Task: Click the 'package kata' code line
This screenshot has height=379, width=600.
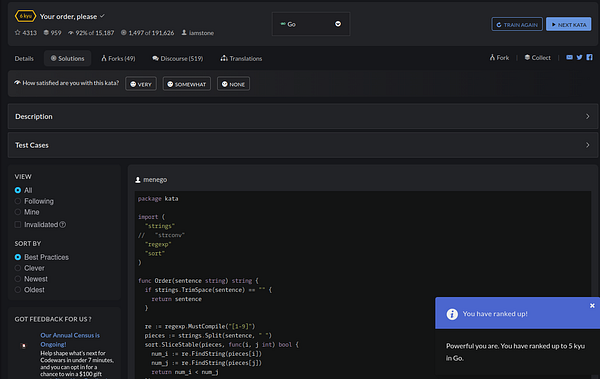Action: click(x=158, y=199)
